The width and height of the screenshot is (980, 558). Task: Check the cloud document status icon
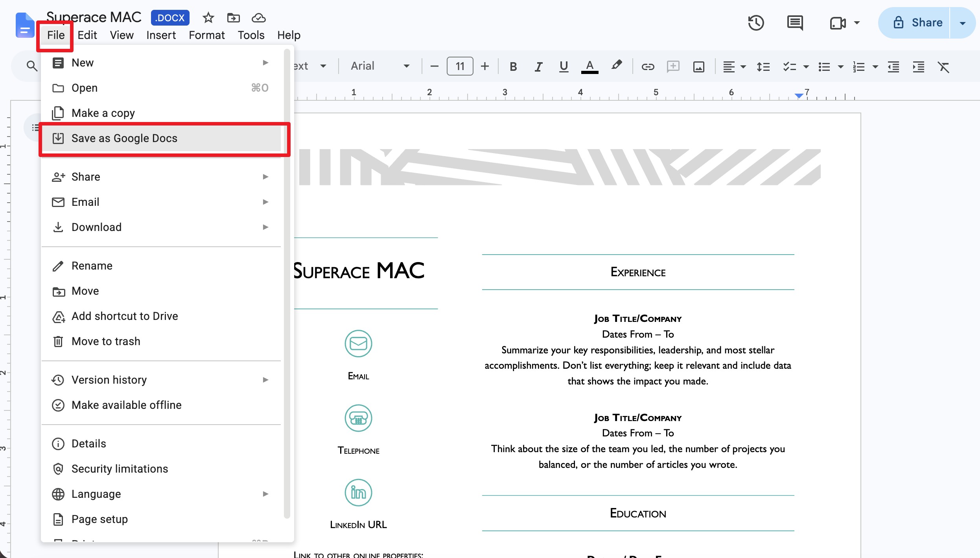coord(259,18)
